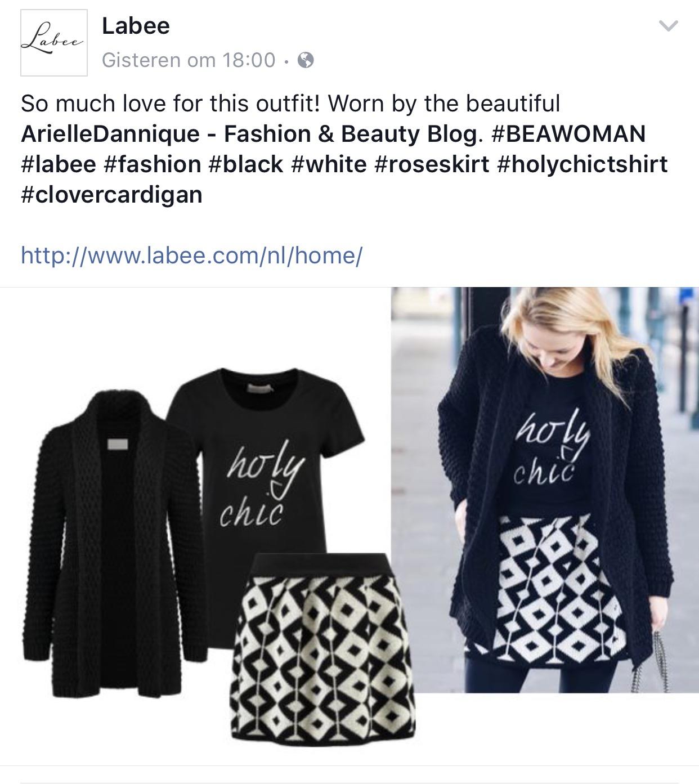This screenshot has height=784, width=699.
Task: Tap the #BEAWOMAN hashtag
Action: tap(568, 134)
